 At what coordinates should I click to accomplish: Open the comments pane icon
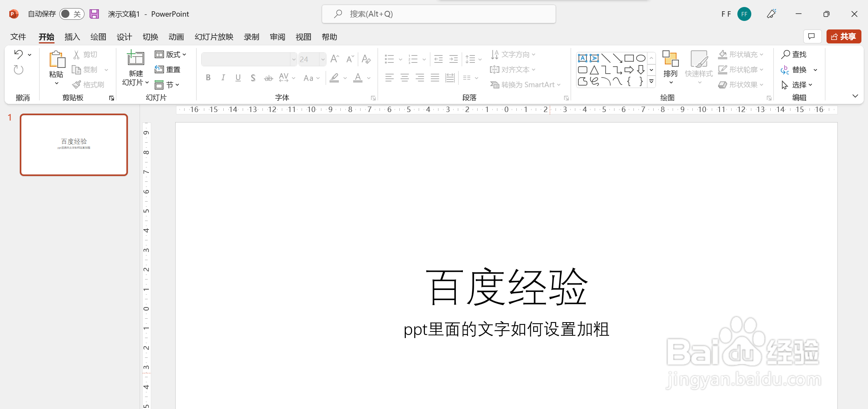(x=812, y=36)
